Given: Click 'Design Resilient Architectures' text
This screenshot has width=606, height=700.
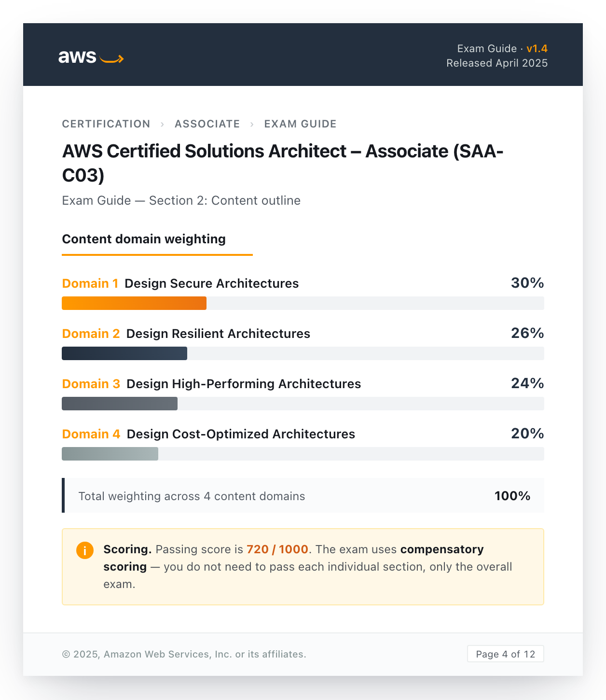Looking at the screenshot, I should click(218, 334).
